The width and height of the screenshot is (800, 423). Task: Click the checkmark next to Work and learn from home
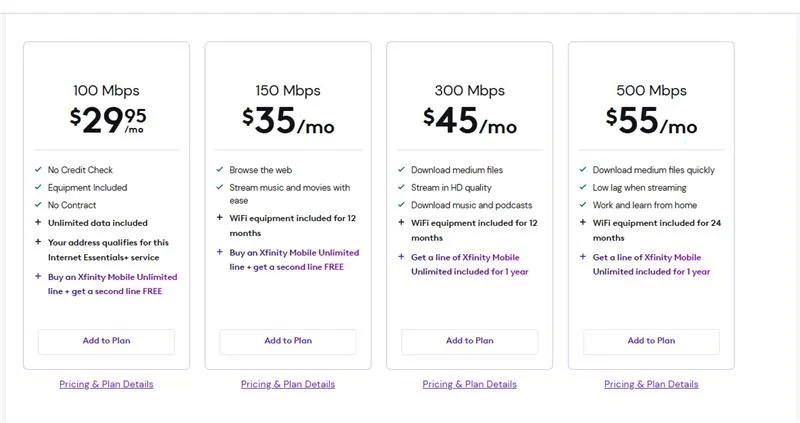click(583, 205)
